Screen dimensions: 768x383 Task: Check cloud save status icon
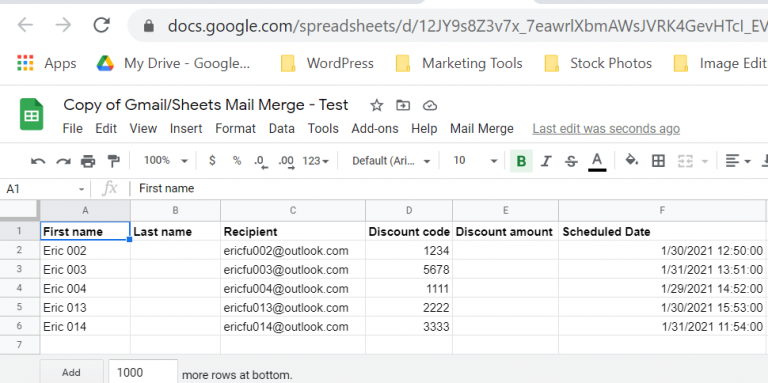click(x=430, y=105)
